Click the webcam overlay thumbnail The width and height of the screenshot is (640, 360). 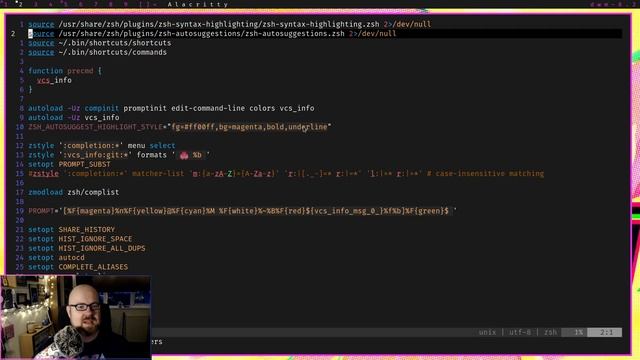[76, 317]
